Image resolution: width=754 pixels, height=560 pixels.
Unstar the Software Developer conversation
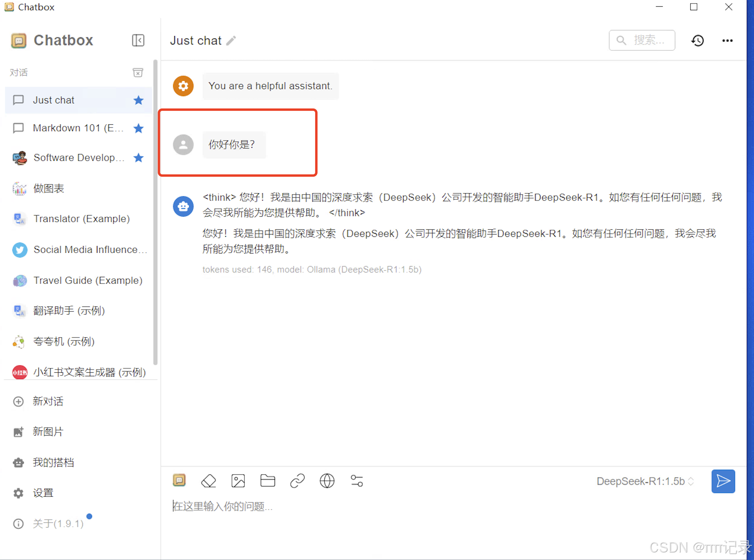tap(138, 158)
